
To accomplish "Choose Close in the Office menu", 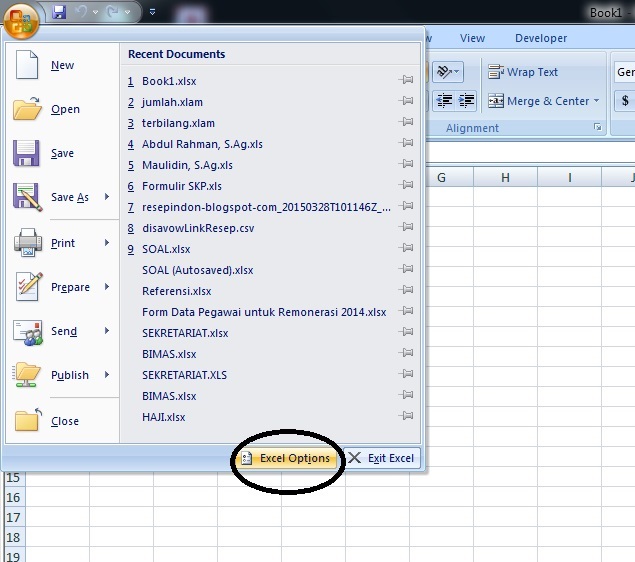I will (62, 421).
